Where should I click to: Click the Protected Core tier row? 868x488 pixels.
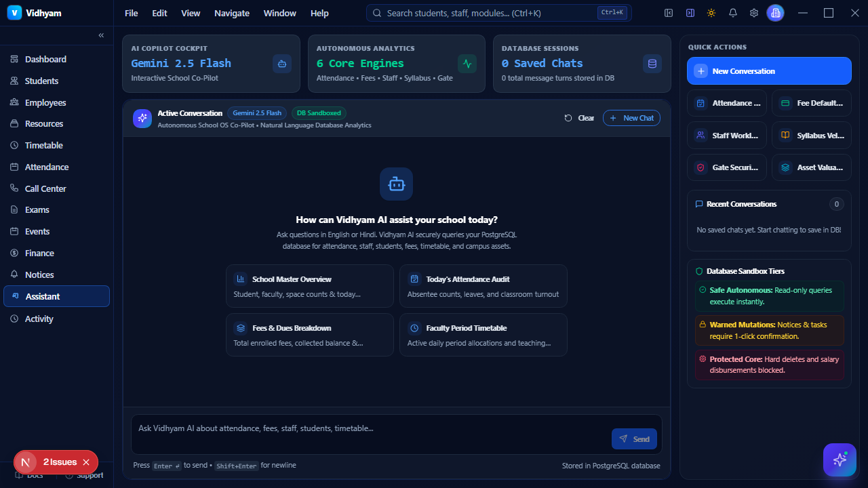[x=769, y=365]
